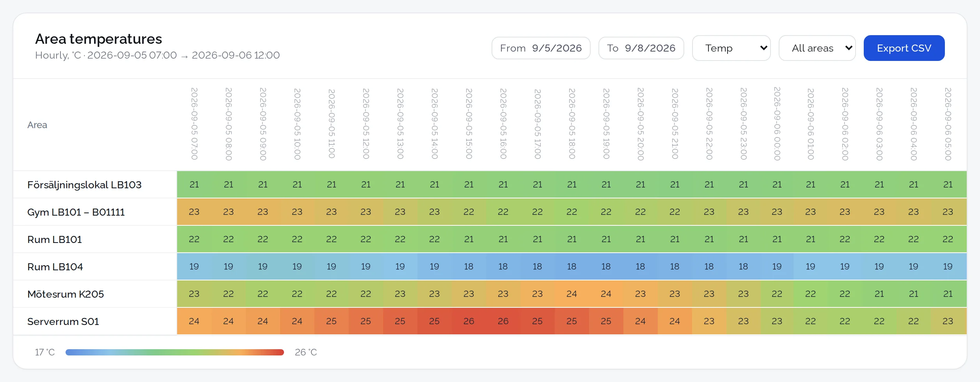Click Rum LB101 cell at 09-05 15:00

(x=469, y=239)
